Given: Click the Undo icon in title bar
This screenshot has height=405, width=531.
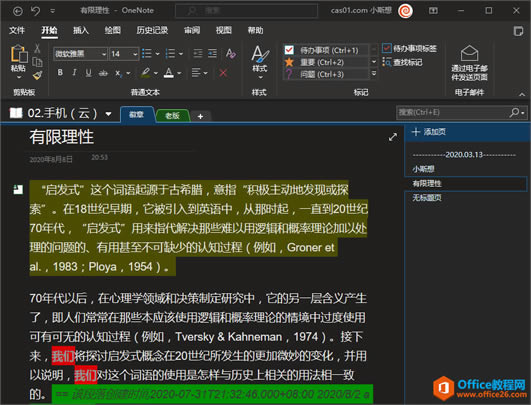Looking at the screenshot, I should click(x=36, y=11).
